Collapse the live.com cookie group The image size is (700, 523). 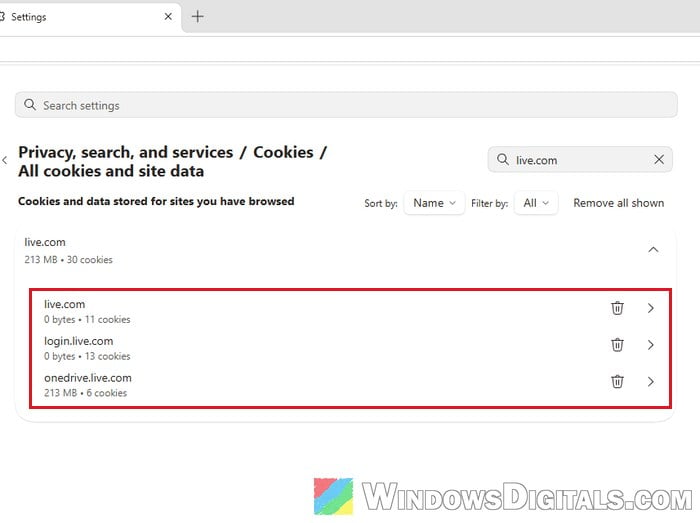pos(653,249)
